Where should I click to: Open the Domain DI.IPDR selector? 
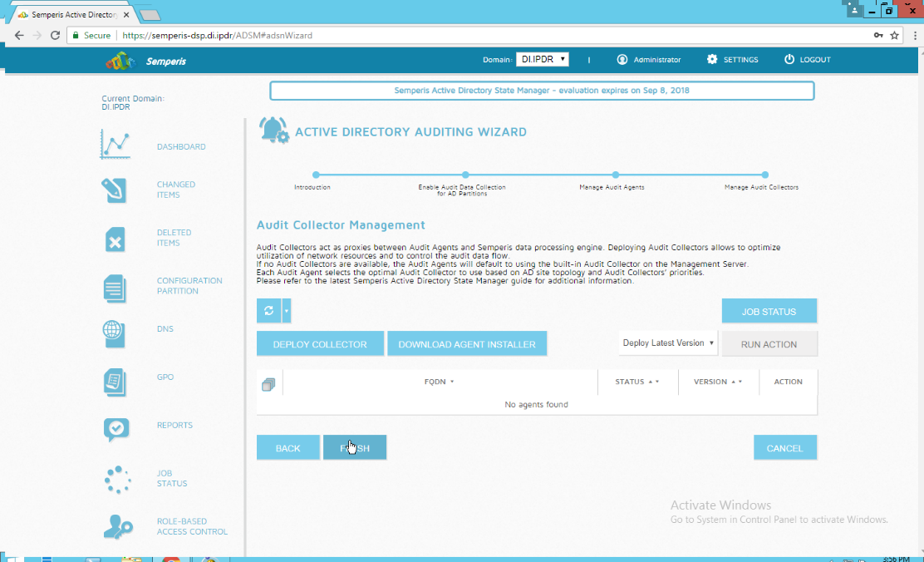[542, 60]
